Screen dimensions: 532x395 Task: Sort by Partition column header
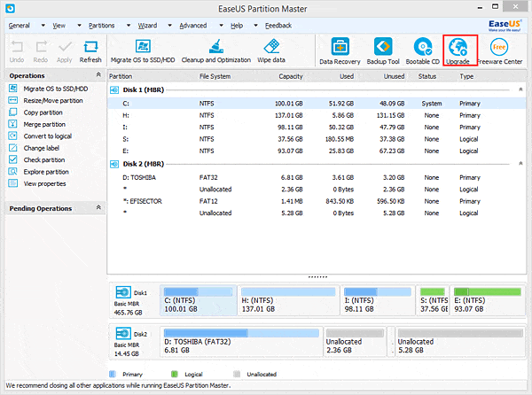coord(121,76)
